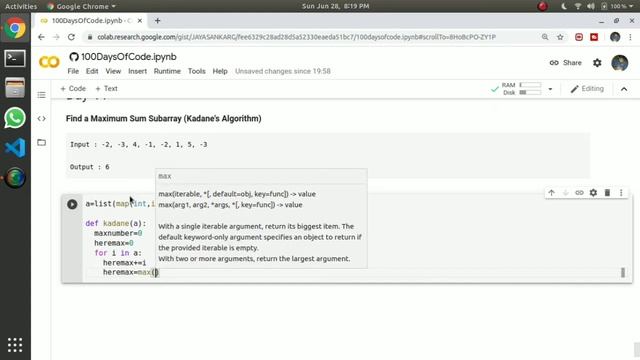
Task: Open Files manager from the dock
Action: [15, 88]
